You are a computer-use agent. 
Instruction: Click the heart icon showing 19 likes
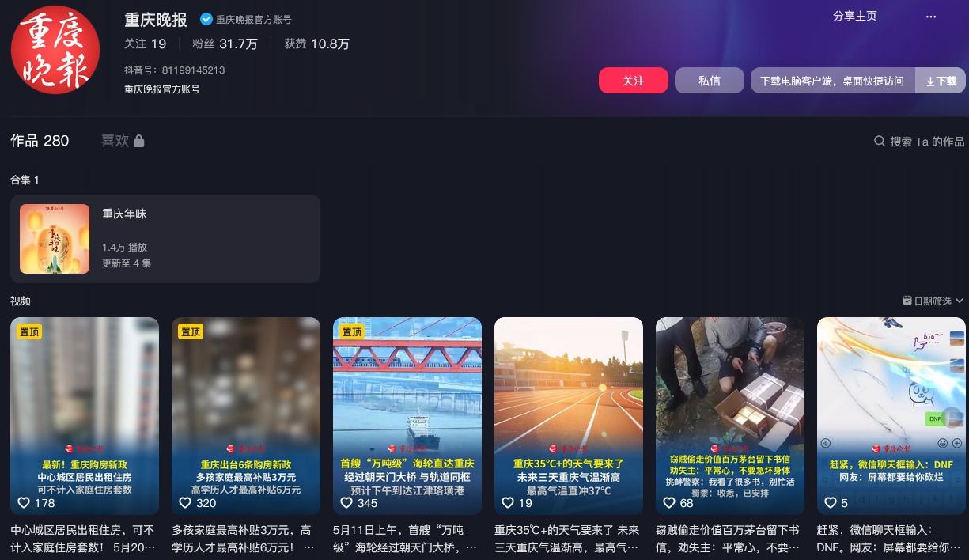(508, 503)
